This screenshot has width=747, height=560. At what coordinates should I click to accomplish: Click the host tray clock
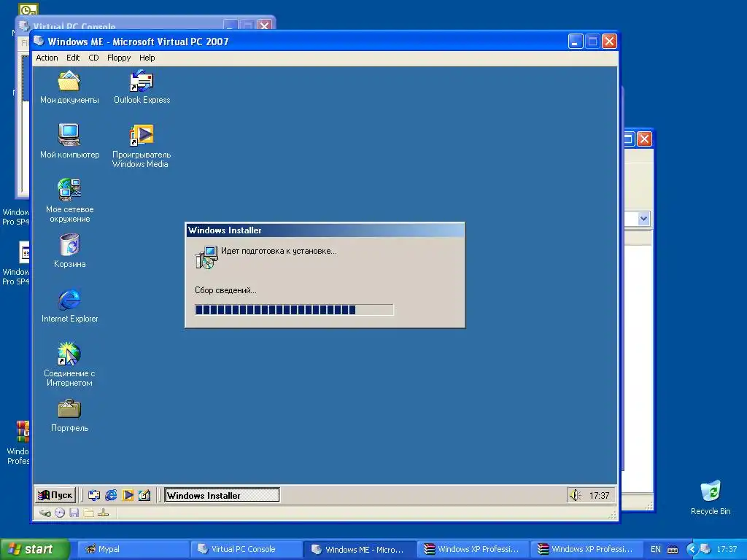pyautogui.click(x=727, y=549)
